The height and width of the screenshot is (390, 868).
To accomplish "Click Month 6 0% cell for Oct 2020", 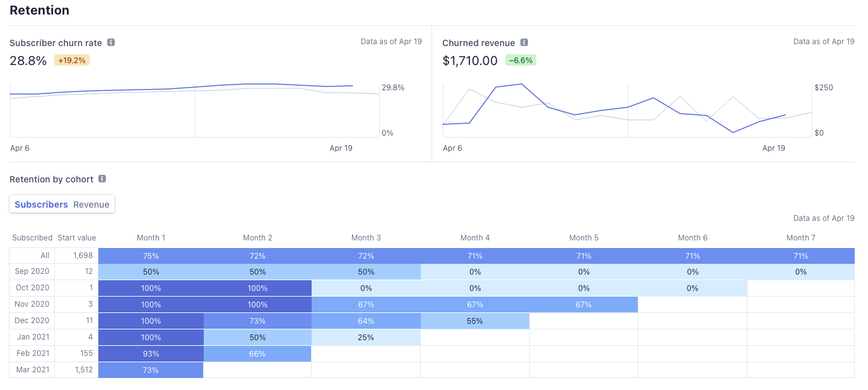I will 693,288.
